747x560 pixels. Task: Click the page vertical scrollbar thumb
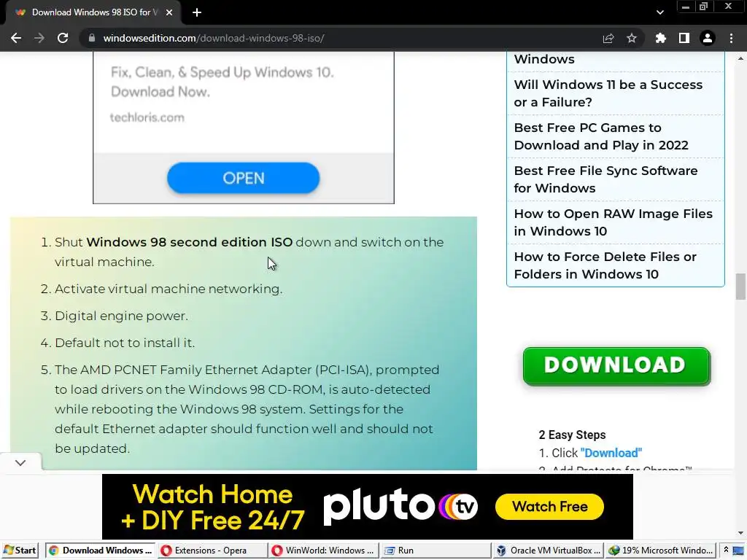(x=740, y=286)
